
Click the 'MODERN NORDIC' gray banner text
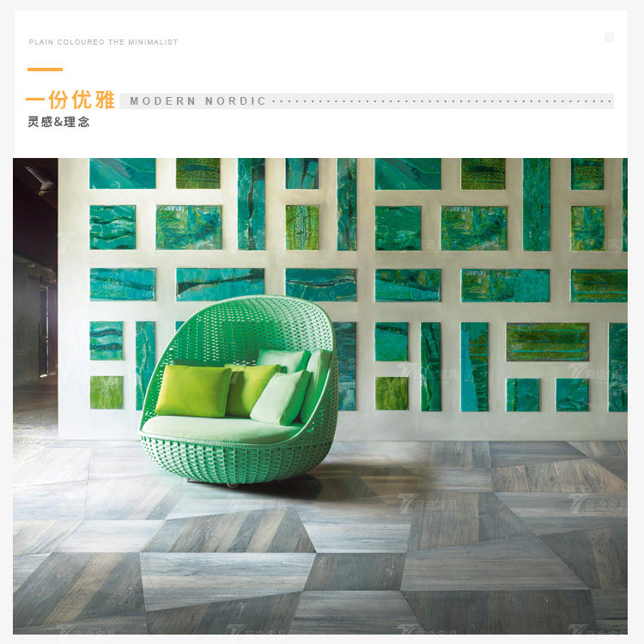point(198,101)
